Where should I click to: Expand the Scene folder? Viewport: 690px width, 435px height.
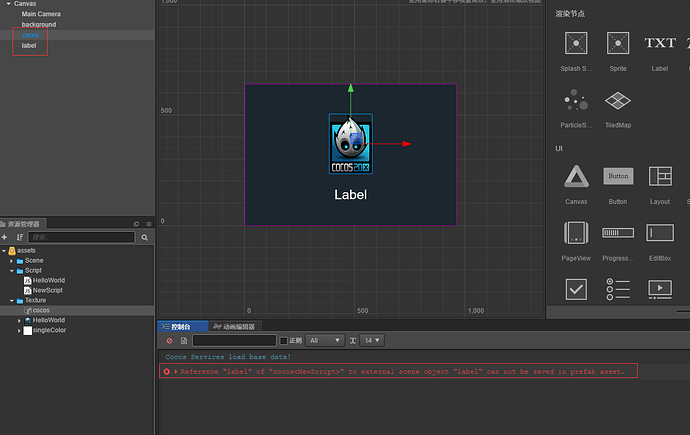[x=11, y=261]
